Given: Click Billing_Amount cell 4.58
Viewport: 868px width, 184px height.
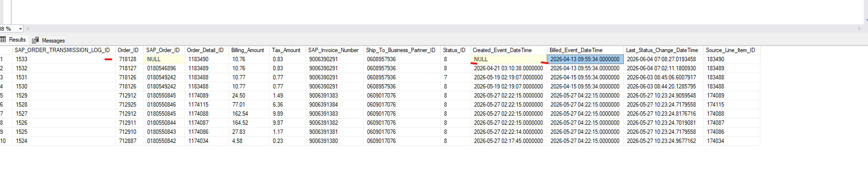Looking at the screenshot, I should coord(249,141).
